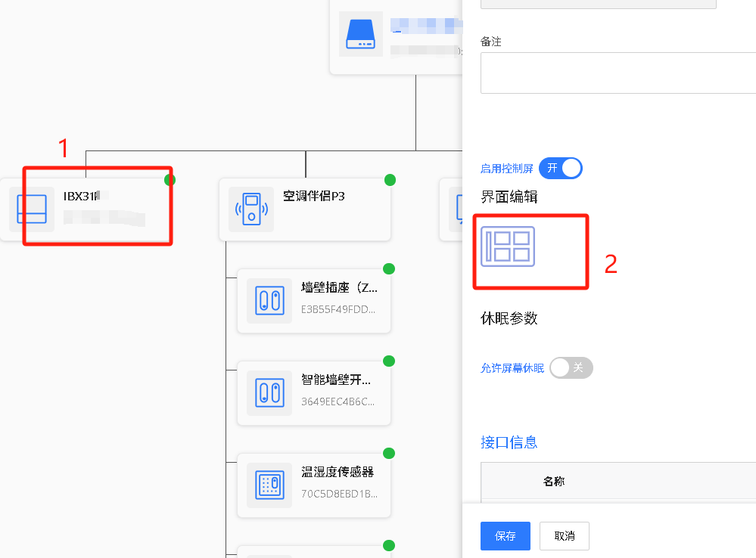
Task: Turn off the 启用控制屏 switch
Action: point(561,168)
